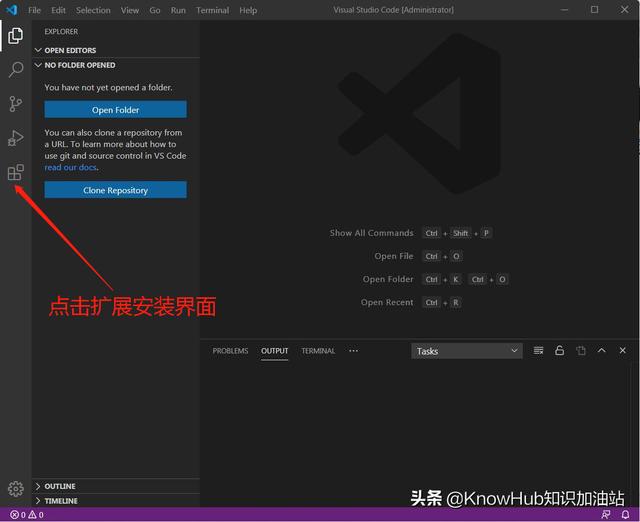Minimize the Visual Studio Code window

coord(564,10)
